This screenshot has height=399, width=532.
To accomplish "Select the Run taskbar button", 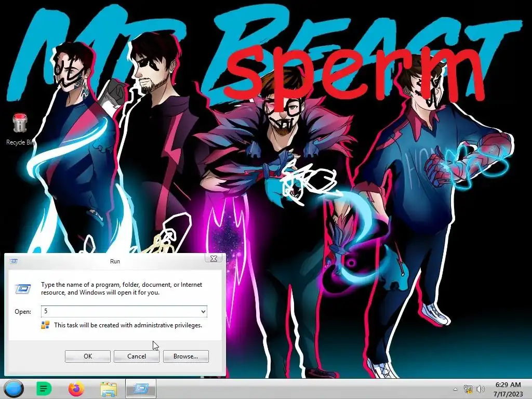I will [141, 389].
